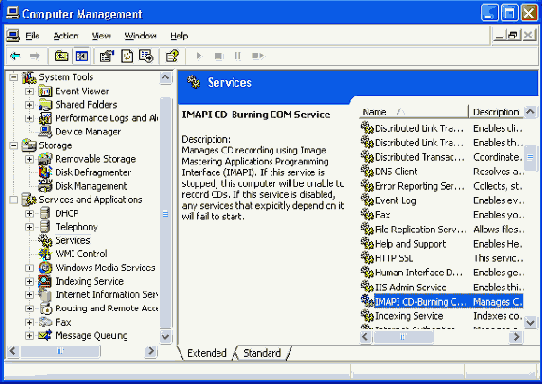Viewport: 542px width, 384px height.
Task: Sort services by the Name column header
Action: [x=414, y=112]
